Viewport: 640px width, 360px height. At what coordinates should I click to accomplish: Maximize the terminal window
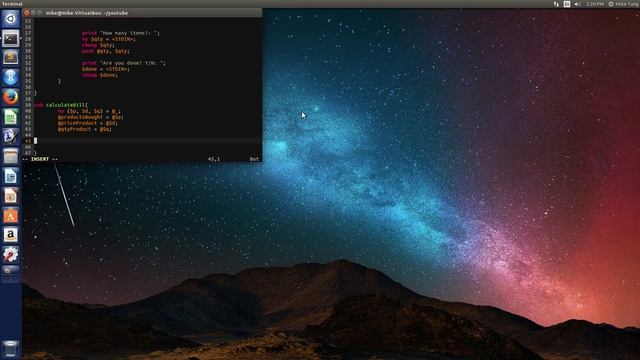pyautogui.click(x=40, y=13)
